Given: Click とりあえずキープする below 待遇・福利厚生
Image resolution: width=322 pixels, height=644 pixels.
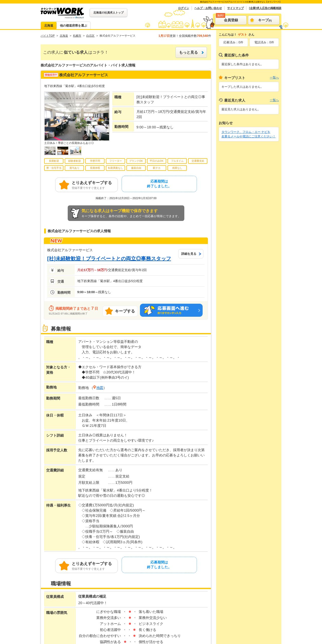Looking at the screenshot, I should pos(87,566).
